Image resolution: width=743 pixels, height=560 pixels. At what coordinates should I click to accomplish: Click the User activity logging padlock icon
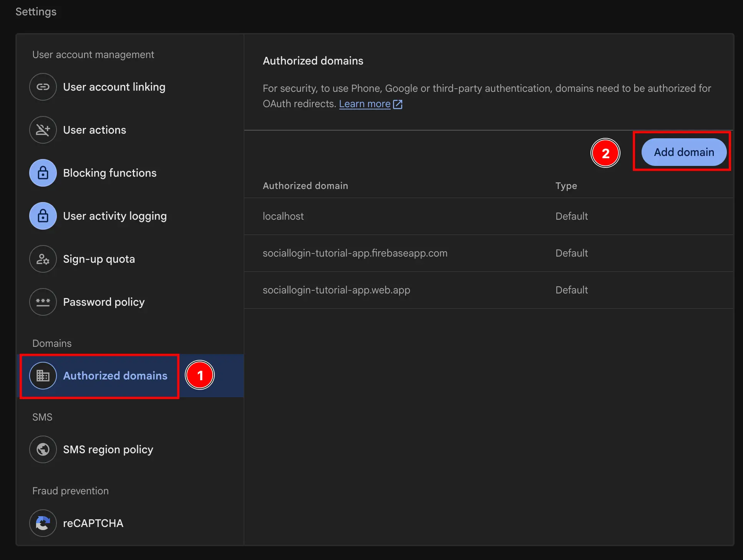coord(43,216)
